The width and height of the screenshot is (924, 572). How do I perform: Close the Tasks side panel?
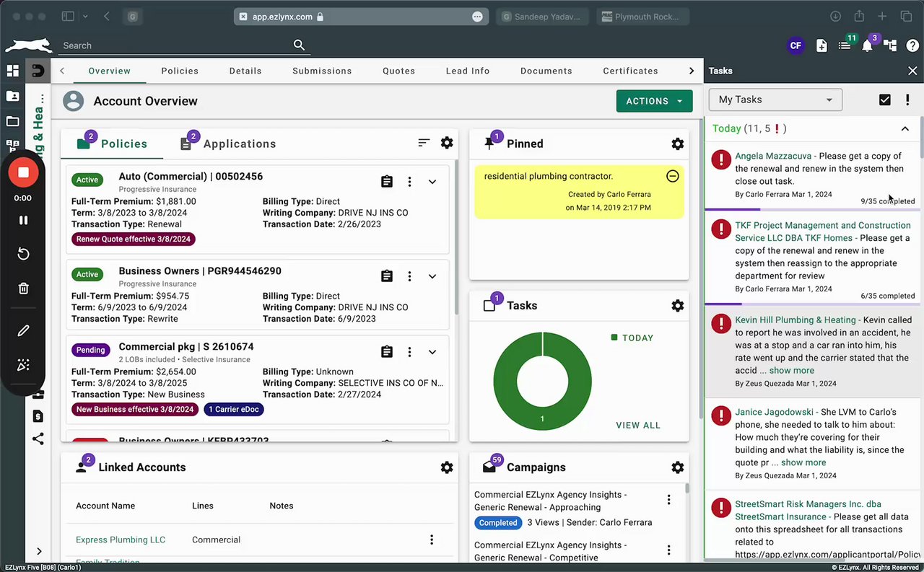pyautogui.click(x=912, y=71)
